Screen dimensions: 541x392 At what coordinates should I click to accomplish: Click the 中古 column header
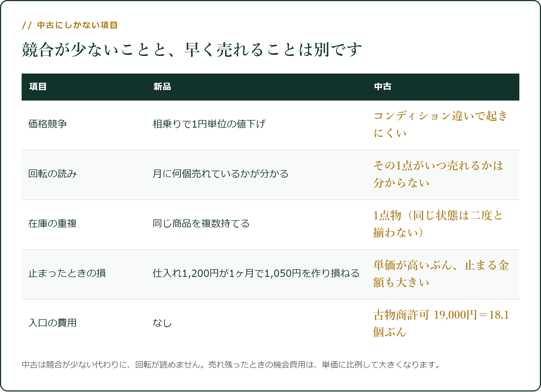tap(383, 87)
